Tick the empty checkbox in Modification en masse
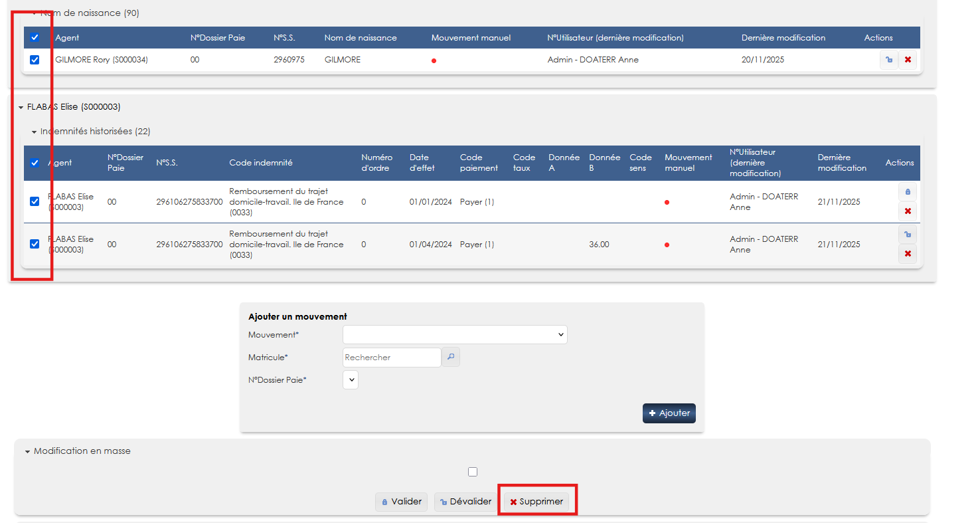This screenshot has height=523, width=980. (x=473, y=472)
